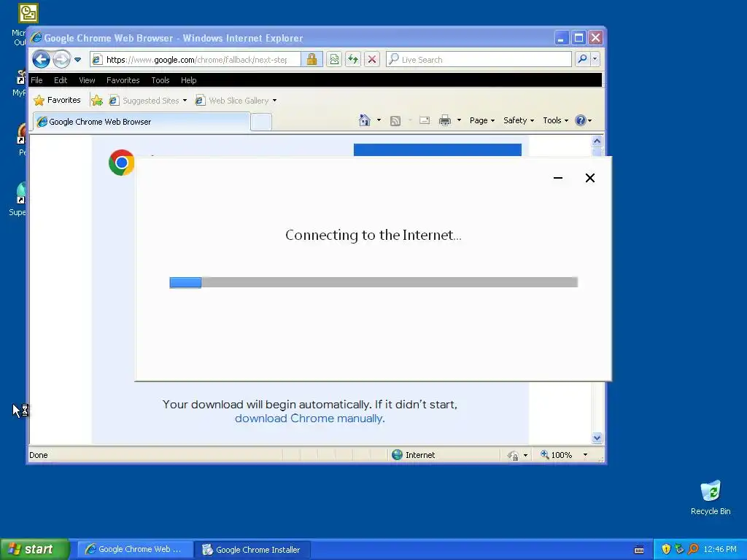Click the Chrome logo on the page
747x560 pixels.
pyautogui.click(x=122, y=163)
